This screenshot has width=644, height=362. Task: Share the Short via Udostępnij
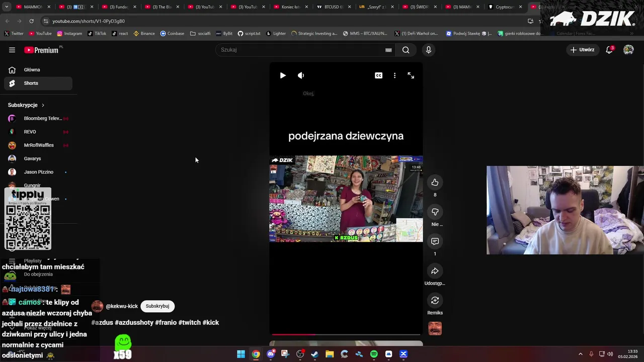pos(435,271)
